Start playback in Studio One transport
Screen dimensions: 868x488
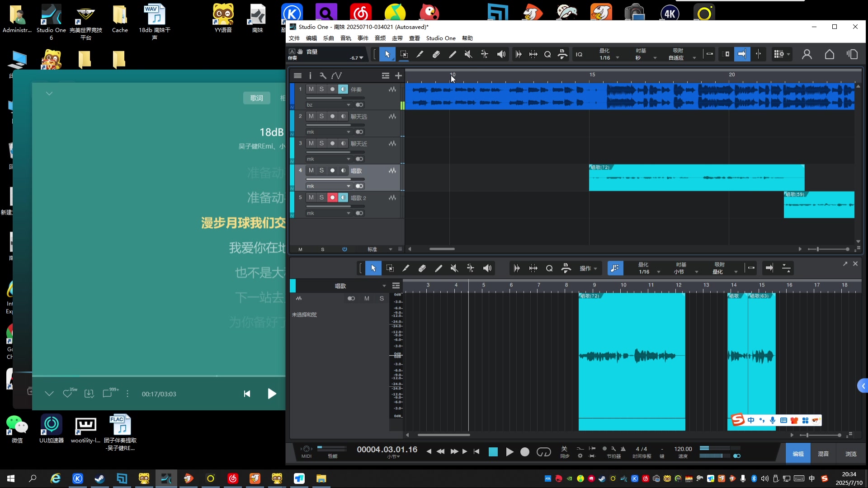[x=509, y=452]
